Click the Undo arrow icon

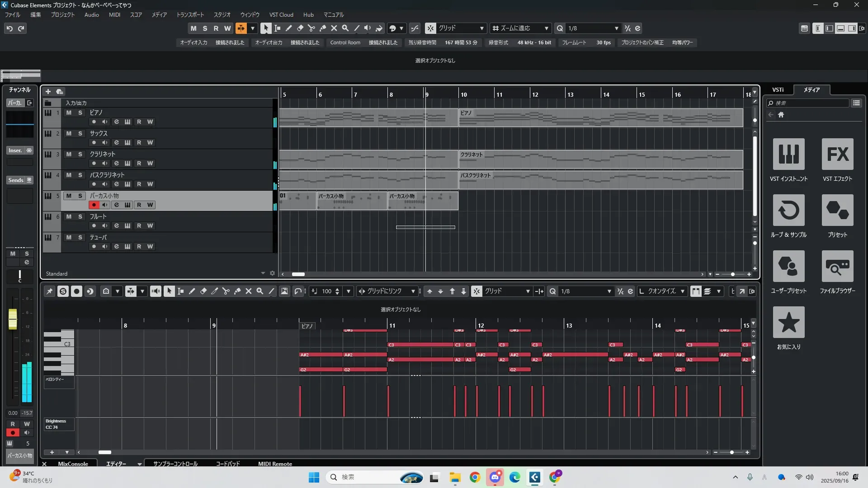(x=9, y=28)
